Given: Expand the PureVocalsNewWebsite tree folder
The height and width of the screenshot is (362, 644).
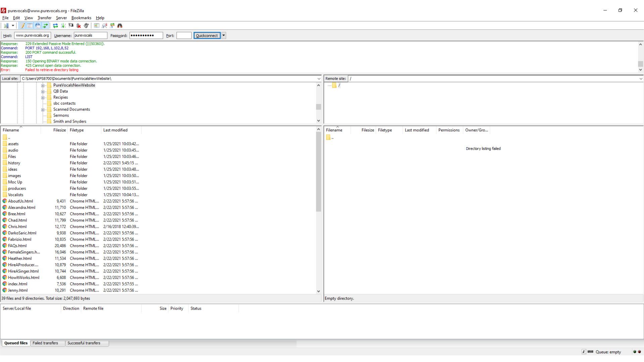Looking at the screenshot, I should tap(43, 85).
